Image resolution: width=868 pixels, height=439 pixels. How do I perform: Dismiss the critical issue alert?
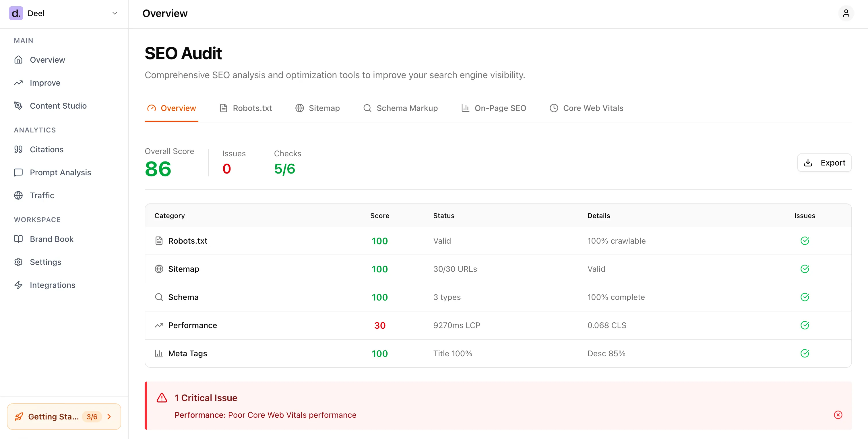click(838, 415)
